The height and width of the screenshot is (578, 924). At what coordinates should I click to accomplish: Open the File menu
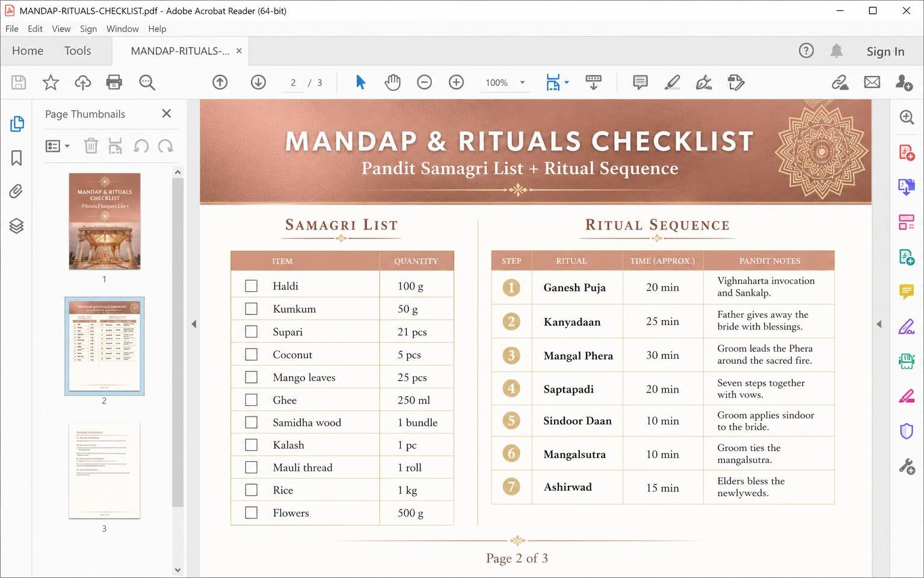click(x=12, y=28)
